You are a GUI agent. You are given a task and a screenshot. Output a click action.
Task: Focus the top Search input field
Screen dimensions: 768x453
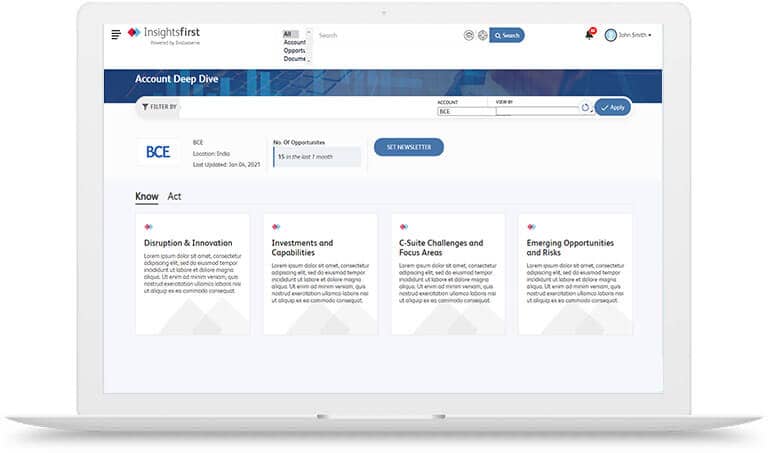387,35
